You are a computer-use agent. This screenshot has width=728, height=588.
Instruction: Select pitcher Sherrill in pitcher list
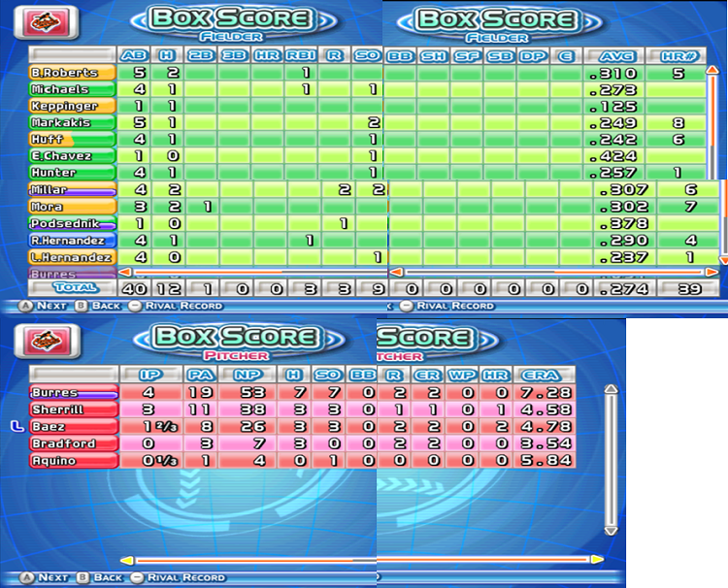point(74,409)
